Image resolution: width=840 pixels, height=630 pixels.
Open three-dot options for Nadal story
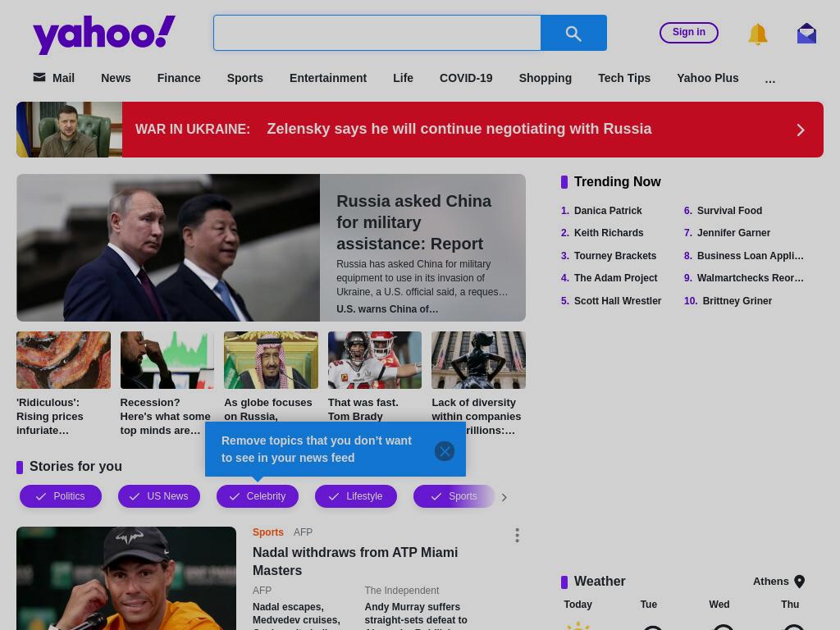point(517,535)
